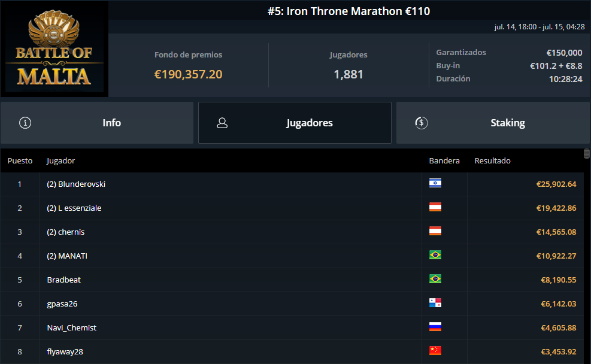The image size is (591, 364).
Task: Click the Puesto column header
Action: point(20,160)
